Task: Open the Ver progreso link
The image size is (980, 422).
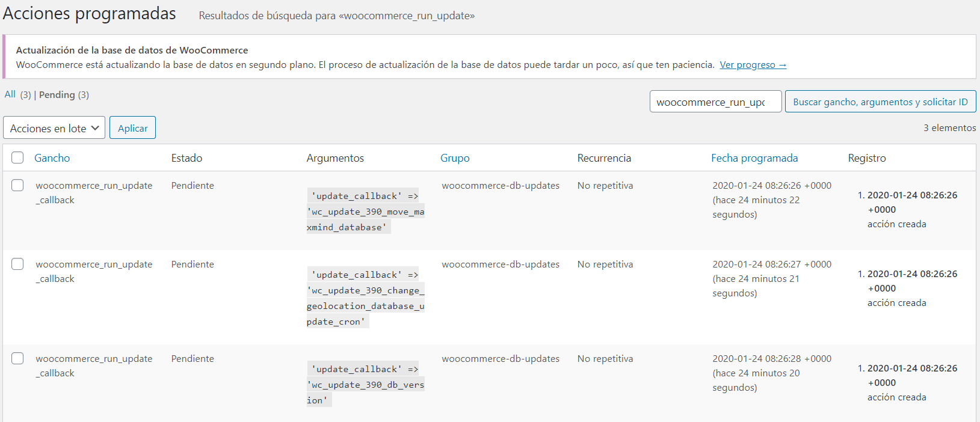Action: point(753,65)
